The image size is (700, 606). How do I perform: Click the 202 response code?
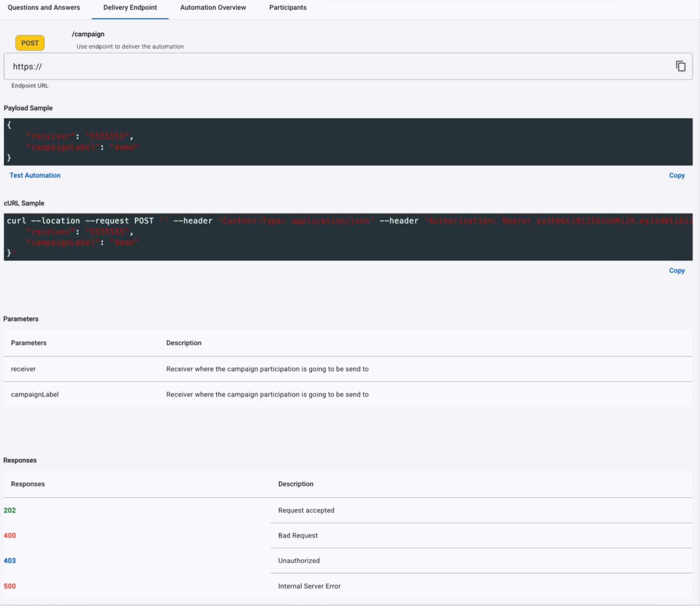click(x=10, y=510)
